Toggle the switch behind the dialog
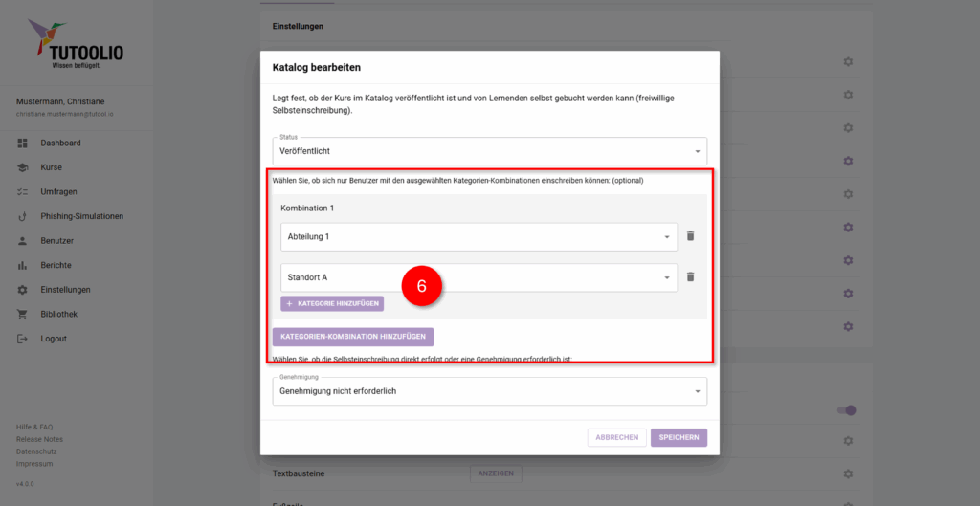 [x=846, y=410]
